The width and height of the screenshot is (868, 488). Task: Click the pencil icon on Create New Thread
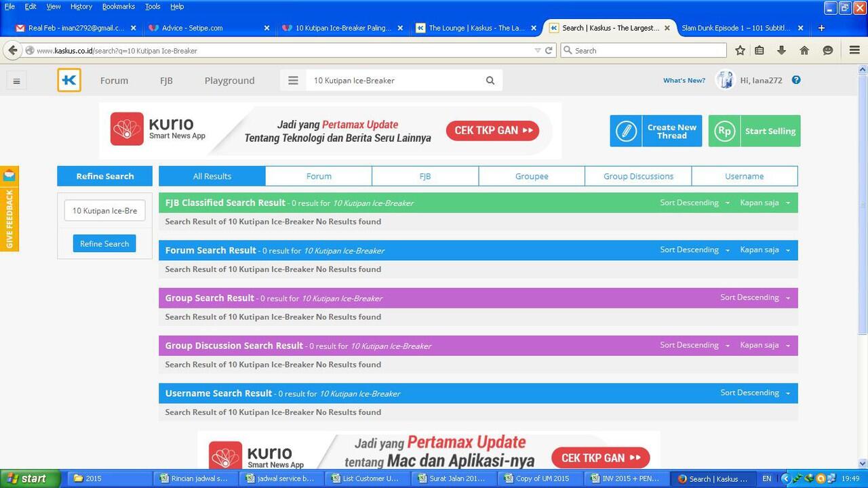pyautogui.click(x=626, y=131)
